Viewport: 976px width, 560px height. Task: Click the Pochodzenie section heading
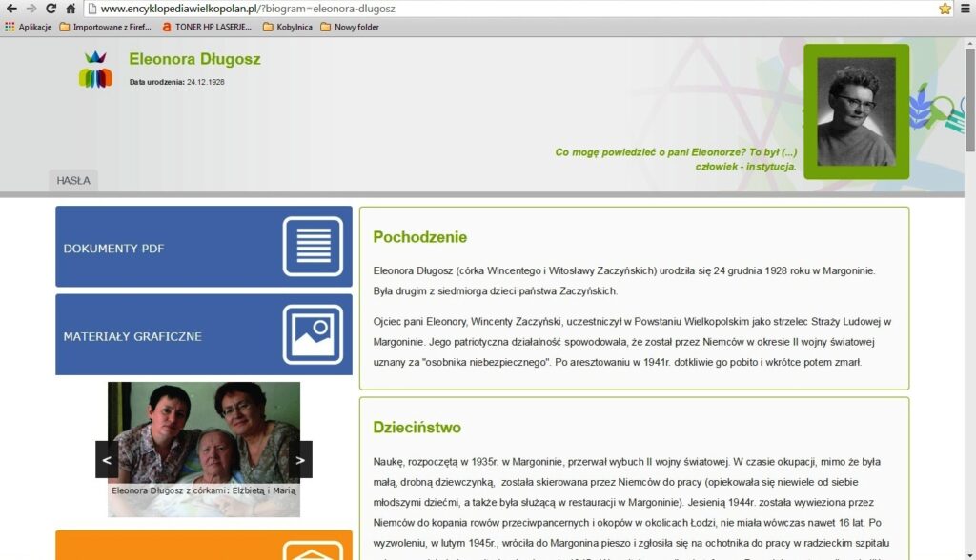pyautogui.click(x=420, y=237)
